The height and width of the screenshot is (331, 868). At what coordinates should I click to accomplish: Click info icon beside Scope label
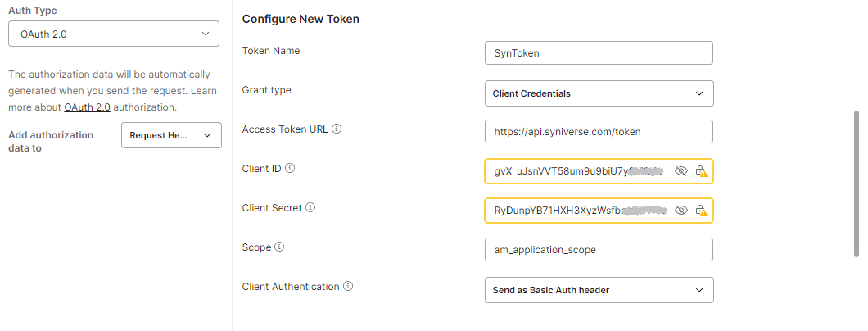point(279,247)
